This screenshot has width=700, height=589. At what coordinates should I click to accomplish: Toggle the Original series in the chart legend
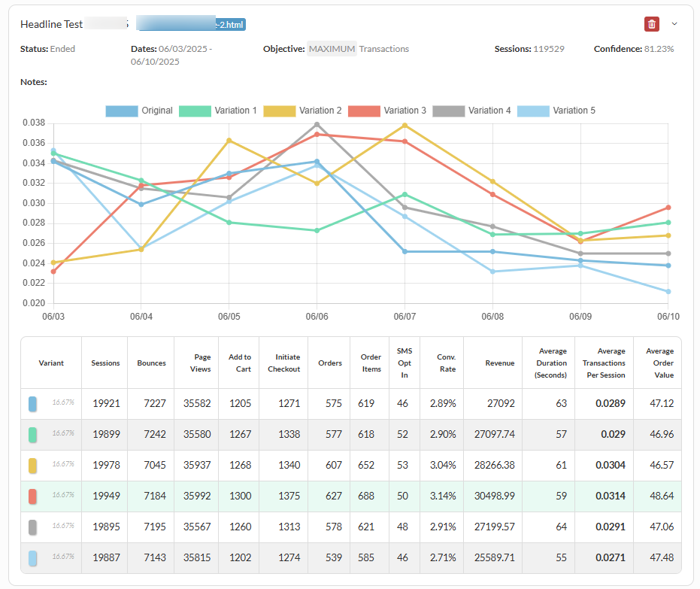coord(139,111)
